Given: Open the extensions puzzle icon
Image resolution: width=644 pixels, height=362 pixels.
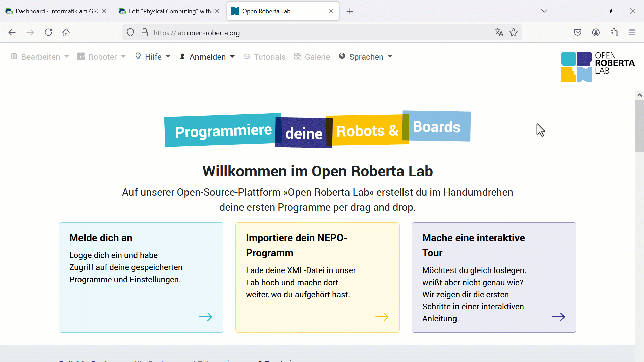Looking at the screenshot, I should [614, 33].
